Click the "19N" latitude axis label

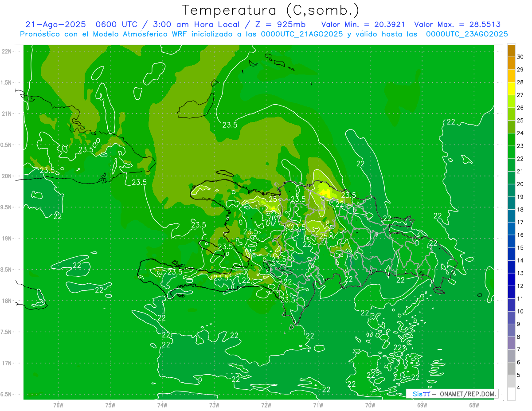pyautogui.click(x=6, y=238)
